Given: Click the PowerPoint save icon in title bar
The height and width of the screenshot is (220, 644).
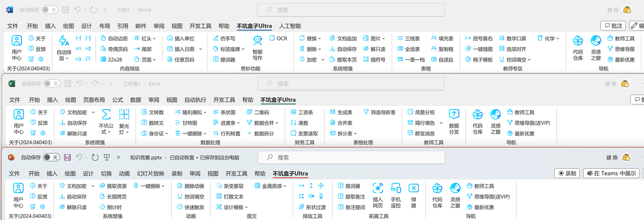Looking at the screenshot, I should click(67, 158).
